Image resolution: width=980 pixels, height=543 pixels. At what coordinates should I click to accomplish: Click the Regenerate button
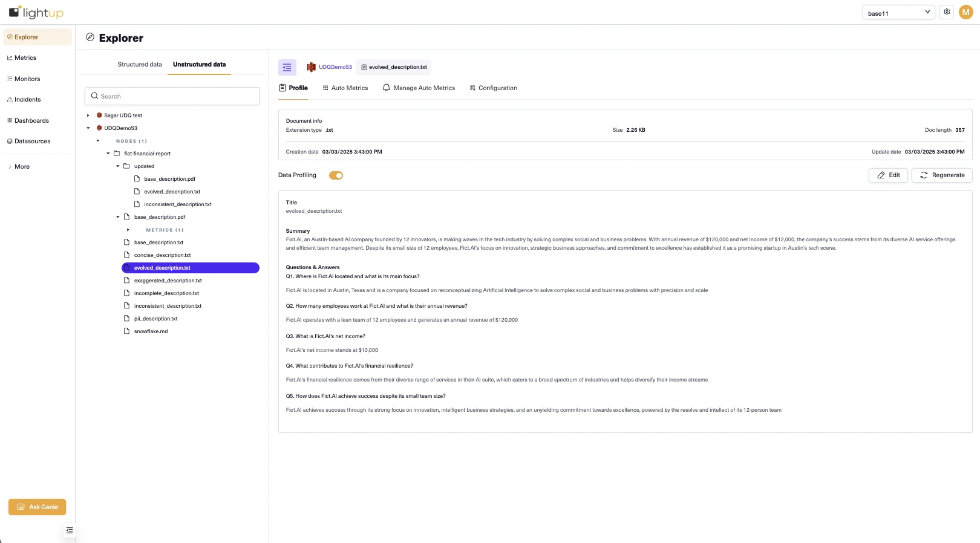coord(942,175)
